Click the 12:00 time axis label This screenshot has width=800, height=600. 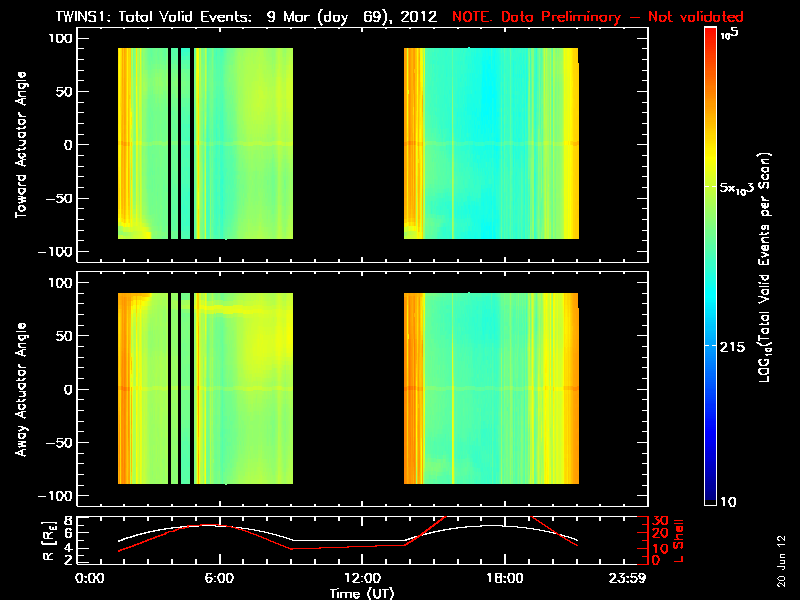coord(362,578)
